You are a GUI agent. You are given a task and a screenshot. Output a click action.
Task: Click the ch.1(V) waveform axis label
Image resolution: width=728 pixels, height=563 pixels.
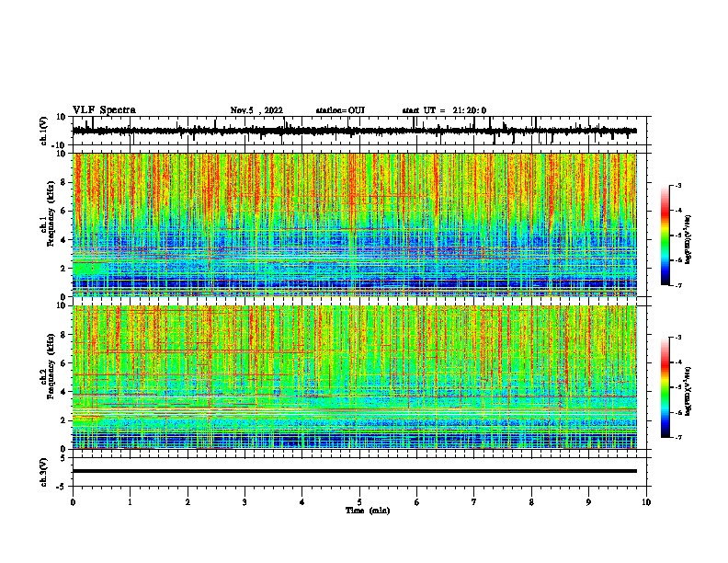point(44,131)
